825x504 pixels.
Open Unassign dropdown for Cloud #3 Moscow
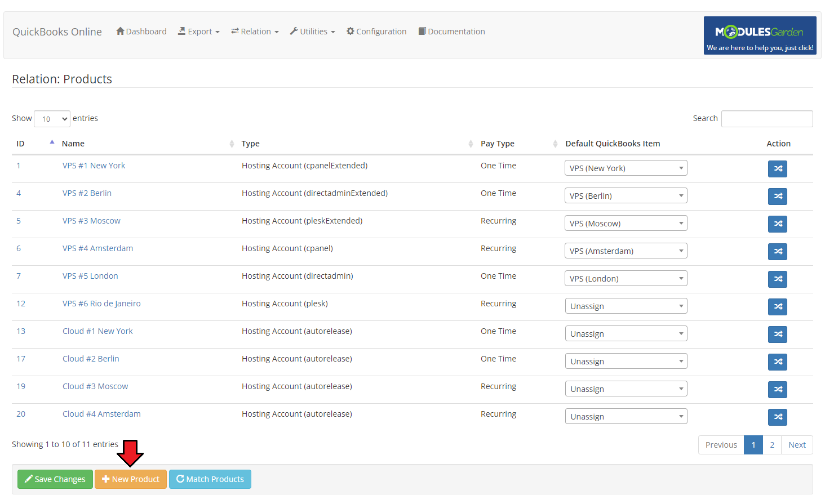(x=626, y=389)
